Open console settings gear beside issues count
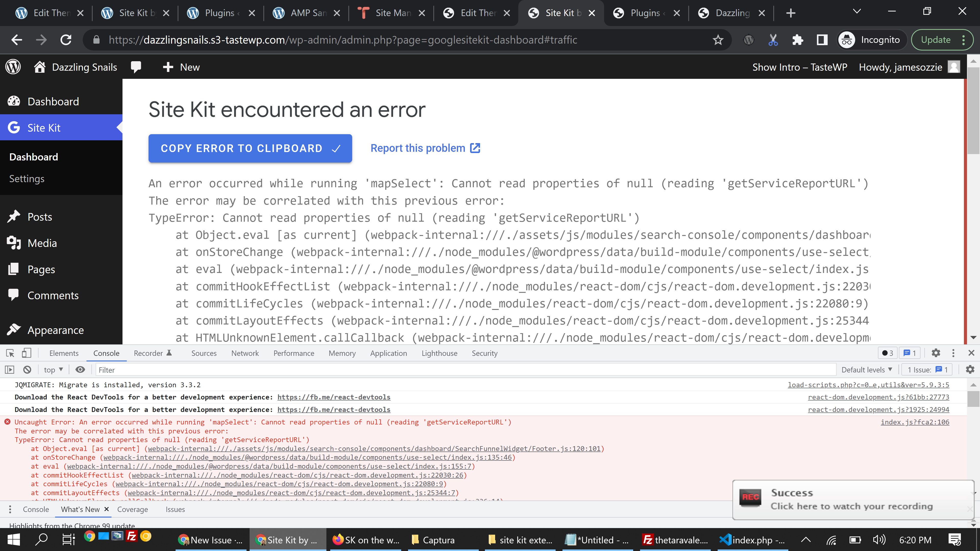 (970, 370)
